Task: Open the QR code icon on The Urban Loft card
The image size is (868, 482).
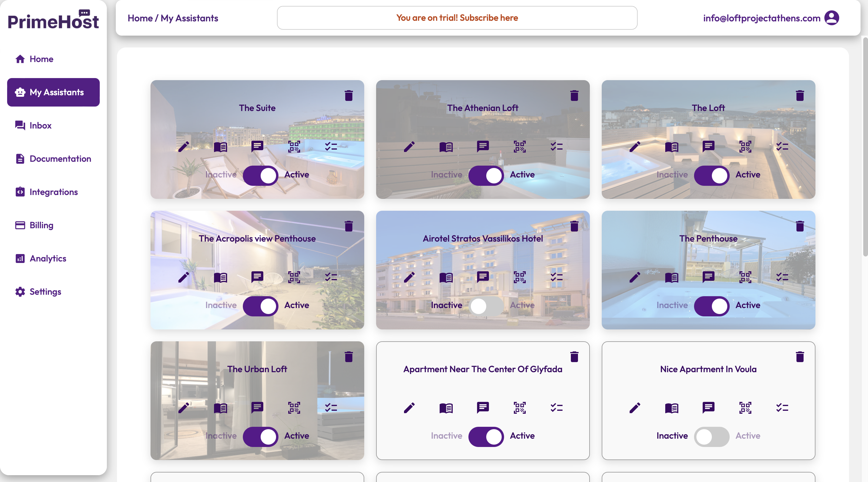Action: pos(294,408)
